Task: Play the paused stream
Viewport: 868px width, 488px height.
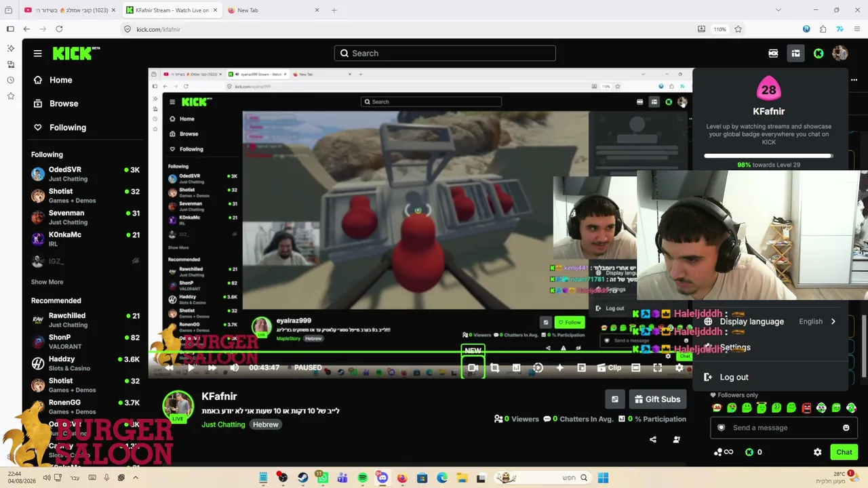Action: tap(191, 368)
